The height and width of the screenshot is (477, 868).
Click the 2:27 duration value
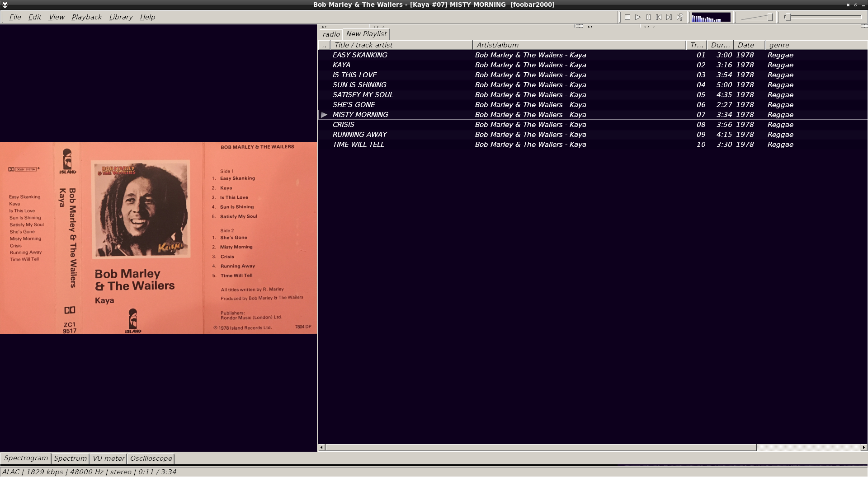[x=724, y=105]
